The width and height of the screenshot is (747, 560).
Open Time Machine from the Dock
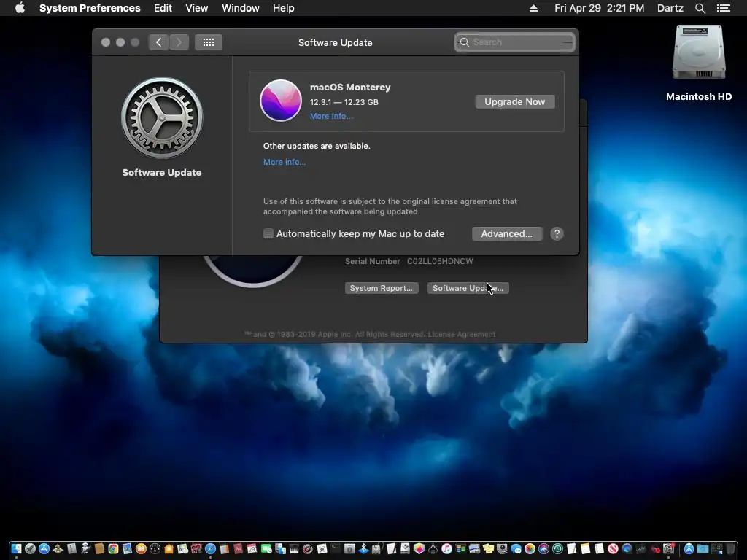(557, 548)
